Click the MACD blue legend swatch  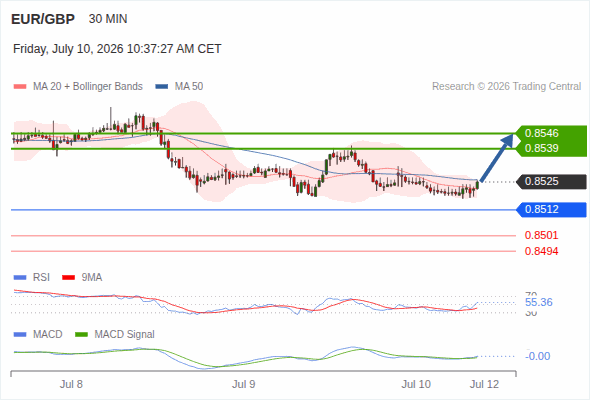20,335
